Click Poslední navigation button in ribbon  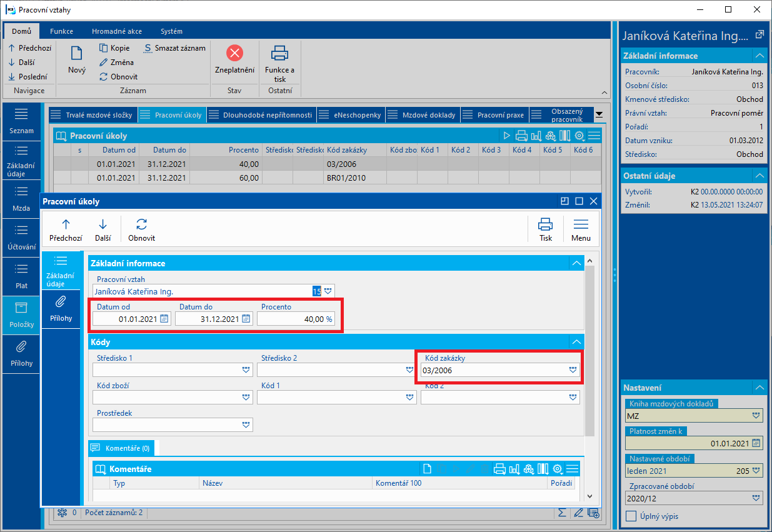pyautogui.click(x=28, y=77)
